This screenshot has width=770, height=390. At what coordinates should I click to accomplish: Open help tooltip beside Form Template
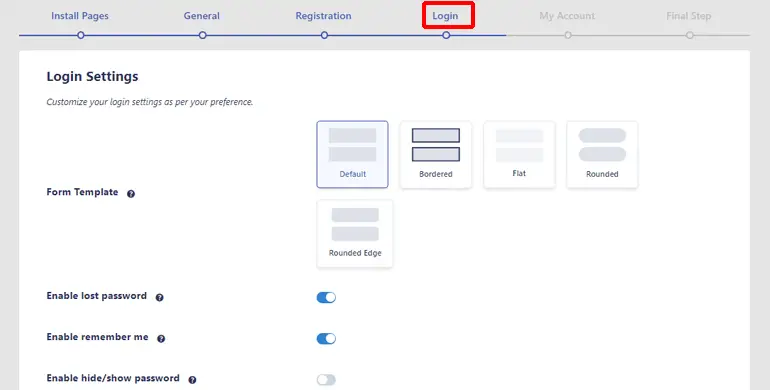pyautogui.click(x=131, y=194)
